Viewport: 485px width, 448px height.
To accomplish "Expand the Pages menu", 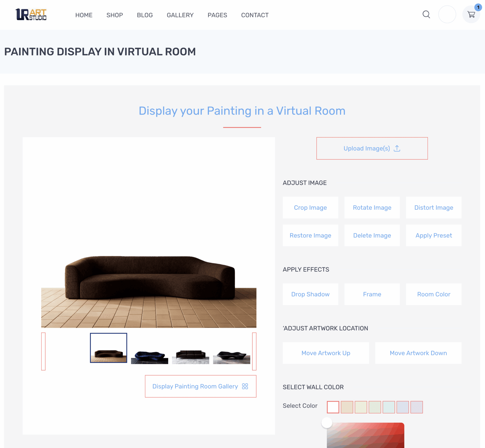I will pyautogui.click(x=217, y=15).
